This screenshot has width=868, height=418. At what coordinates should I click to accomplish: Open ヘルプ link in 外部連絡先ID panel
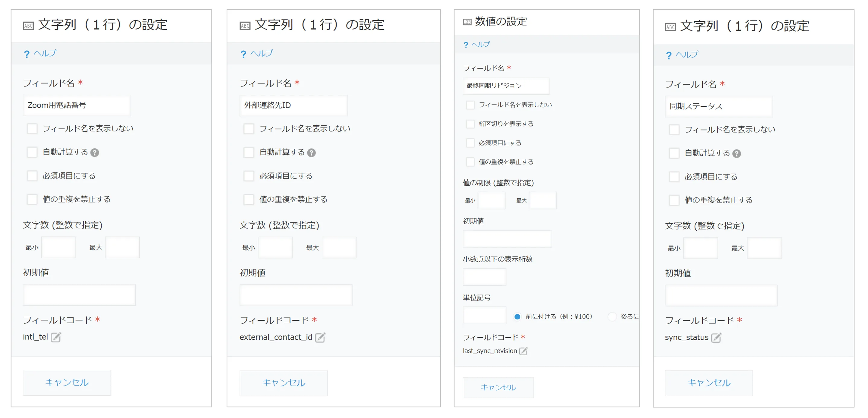point(257,54)
